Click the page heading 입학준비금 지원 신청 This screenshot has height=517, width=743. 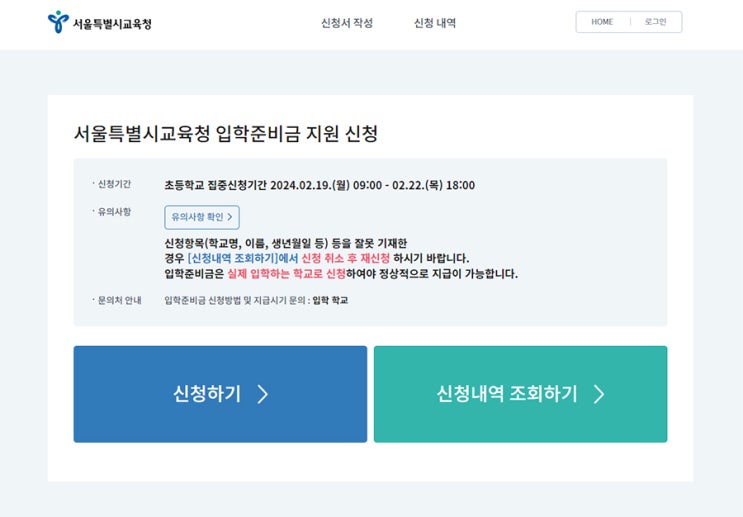click(226, 133)
